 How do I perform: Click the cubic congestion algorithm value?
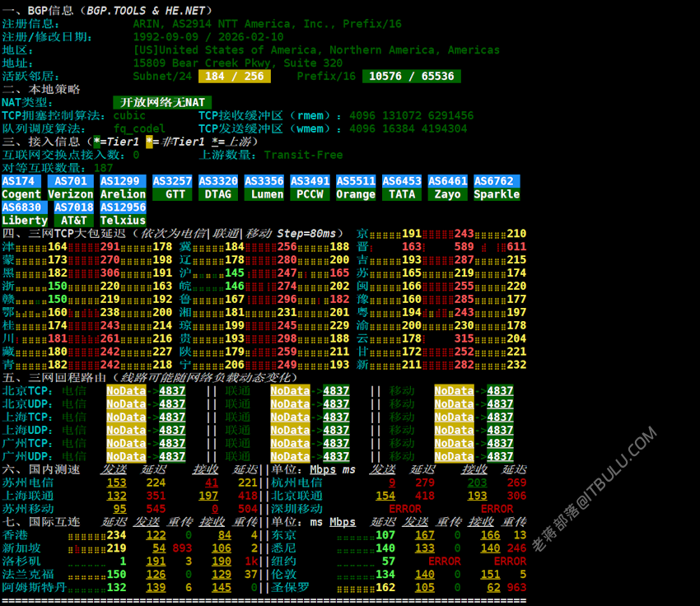pos(129,115)
